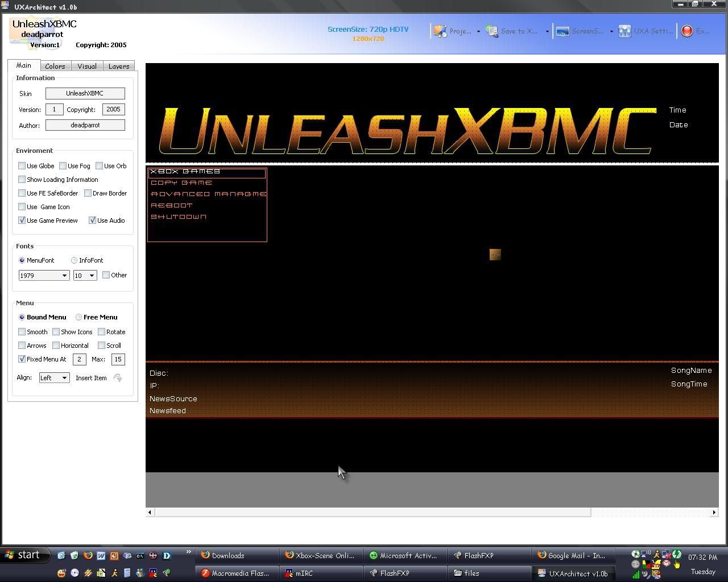
Task: Click the red Exit toolbar button
Action: (688, 31)
